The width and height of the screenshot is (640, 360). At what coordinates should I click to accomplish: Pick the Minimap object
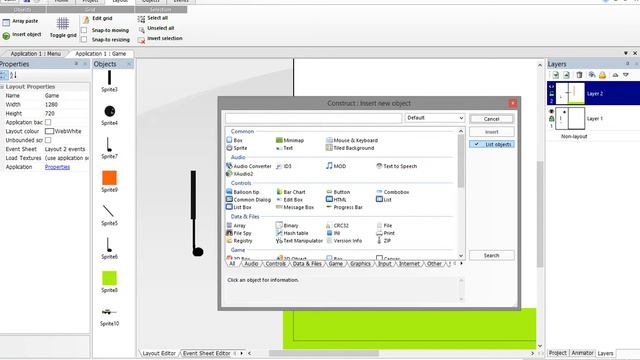[x=290, y=140]
